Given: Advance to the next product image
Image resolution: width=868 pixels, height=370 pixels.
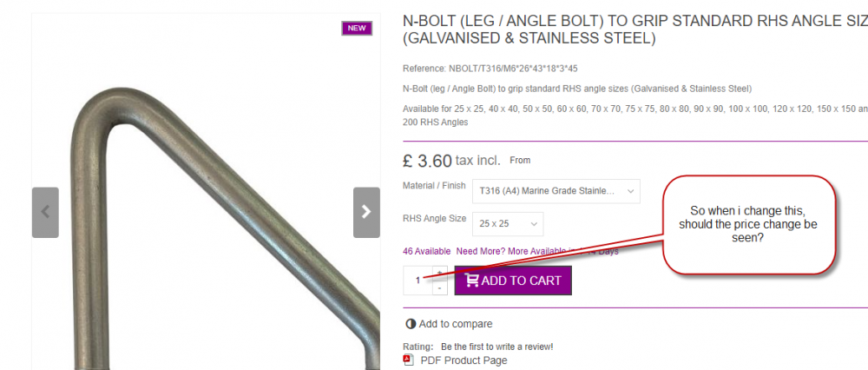Looking at the screenshot, I should pos(366,212).
